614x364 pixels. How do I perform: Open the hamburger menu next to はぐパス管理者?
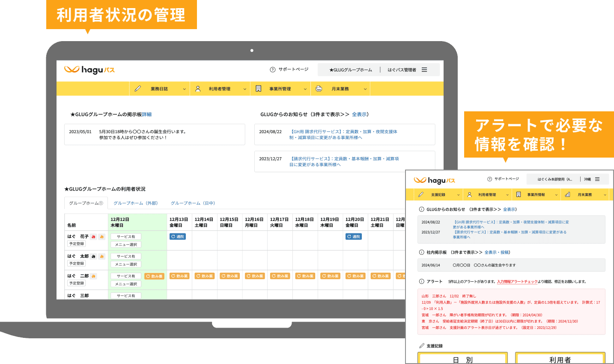(424, 70)
